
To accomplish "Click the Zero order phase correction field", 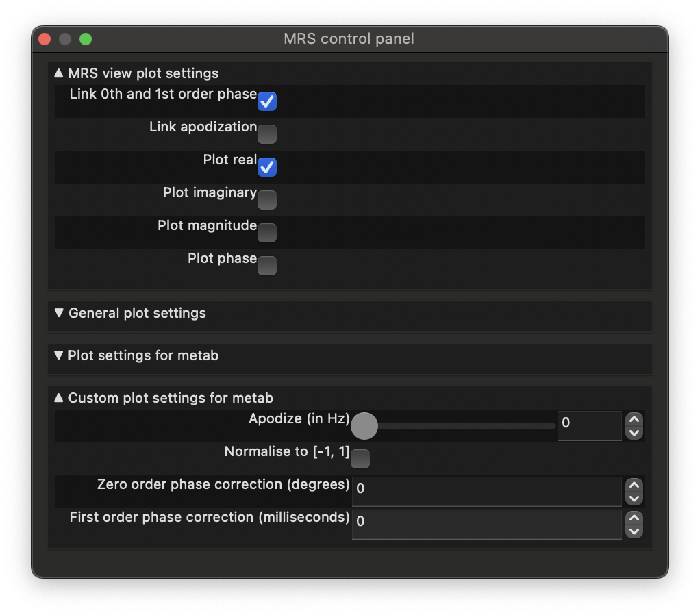I will pos(486,490).
